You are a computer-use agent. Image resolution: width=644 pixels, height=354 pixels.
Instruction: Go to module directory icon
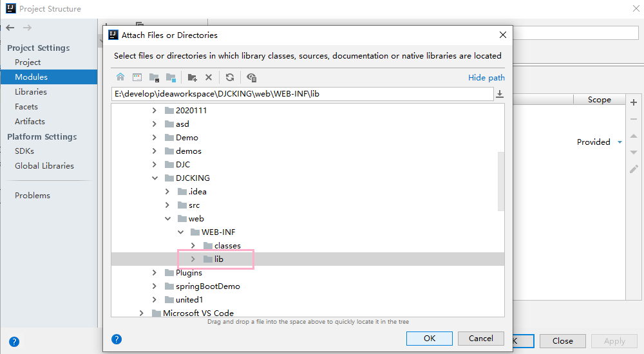(171, 77)
